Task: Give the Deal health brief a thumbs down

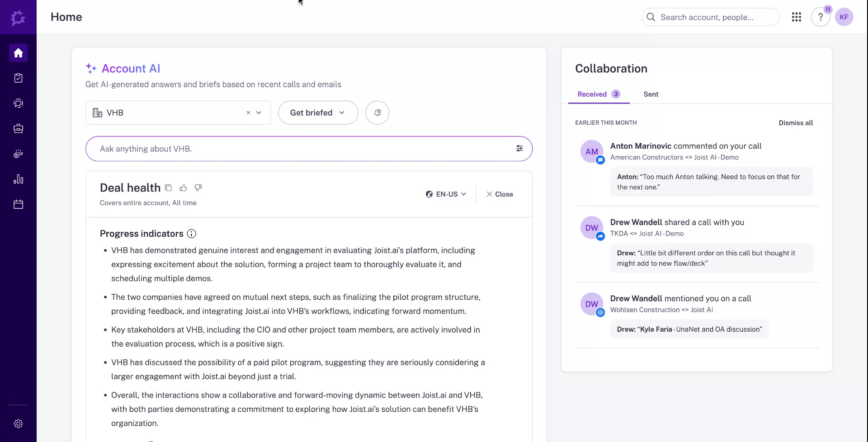Action: [198, 188]
